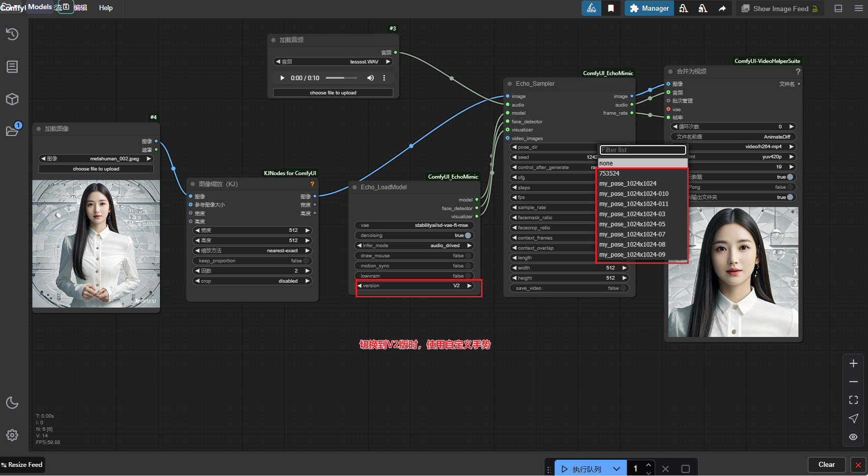Open the video/h264-mp4 format dropdown
Viewport: 868px width, 476px height.
tap(762, 147)
